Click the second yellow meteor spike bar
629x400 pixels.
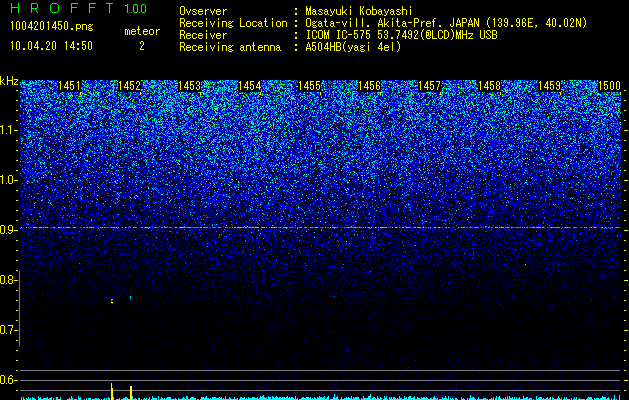click(x=131, y=393)
